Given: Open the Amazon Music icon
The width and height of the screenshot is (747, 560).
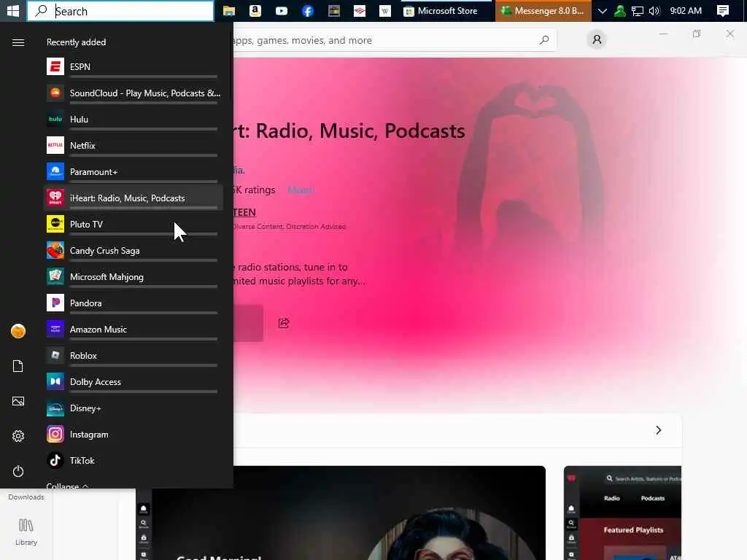Looking at the screenshot, I should point(55,329).
